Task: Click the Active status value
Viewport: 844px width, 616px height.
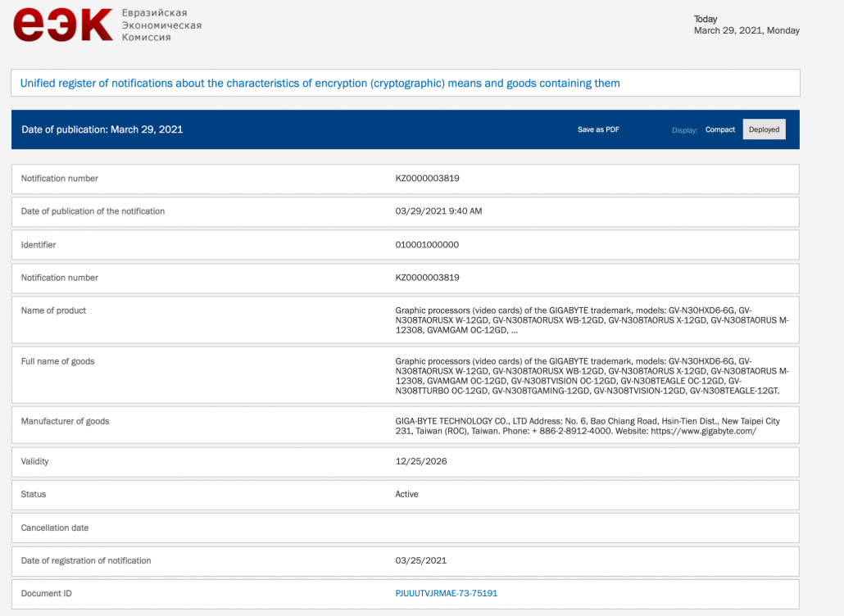Action: 406,494
